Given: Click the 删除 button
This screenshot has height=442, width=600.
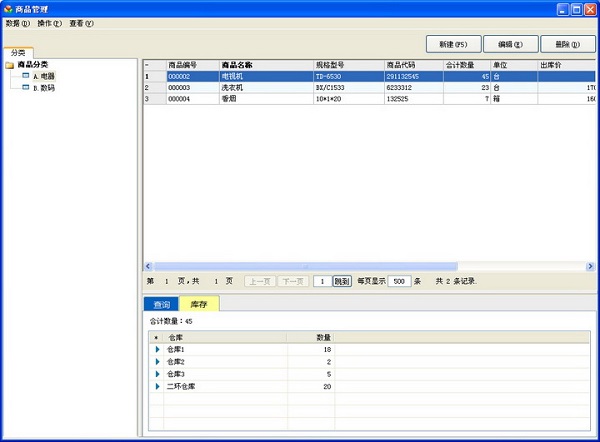Looking at the screenshot, I should [x=567, y=45].
